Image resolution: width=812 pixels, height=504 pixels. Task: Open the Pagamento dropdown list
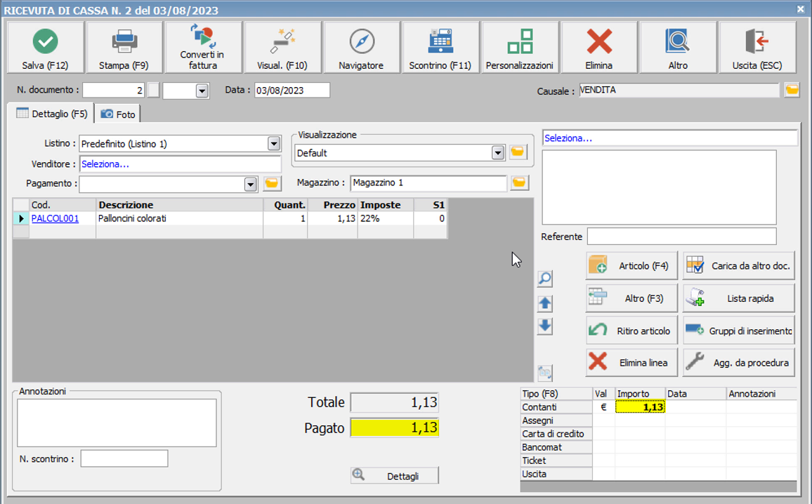click(250, 184)
